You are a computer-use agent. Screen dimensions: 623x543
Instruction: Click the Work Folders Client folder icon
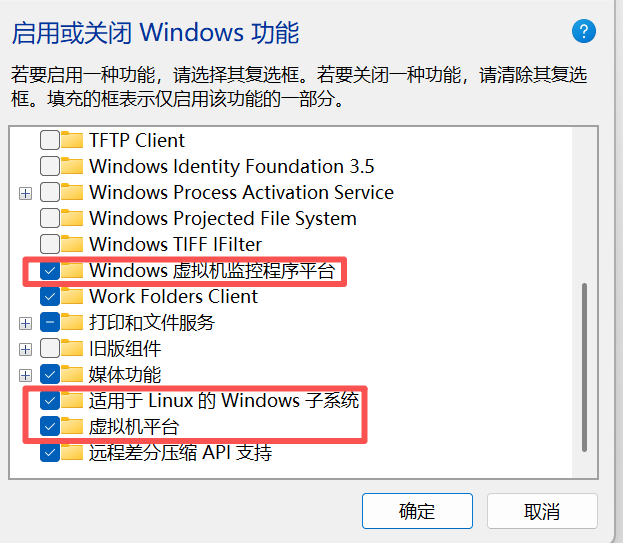click(x=72, y=296)
